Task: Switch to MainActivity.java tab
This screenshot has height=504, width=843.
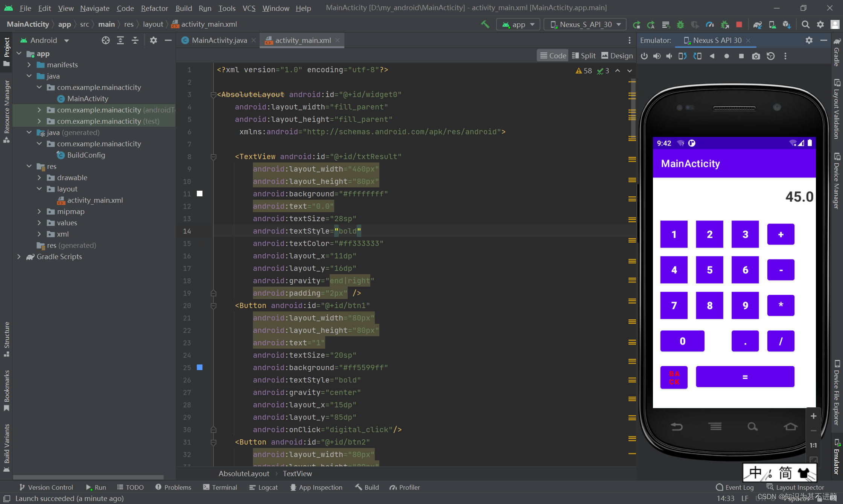Action: 219,40
